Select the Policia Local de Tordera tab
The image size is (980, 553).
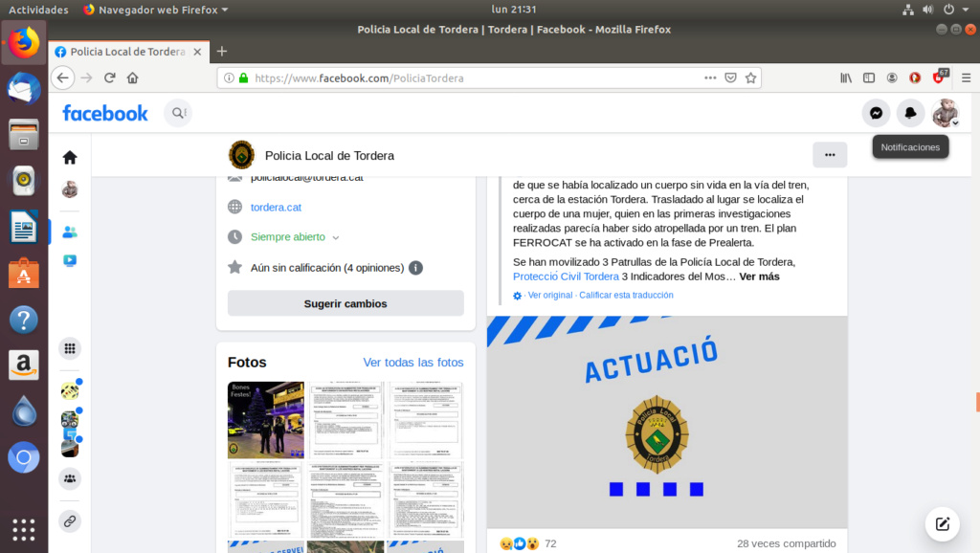click(x=127, y=52)
